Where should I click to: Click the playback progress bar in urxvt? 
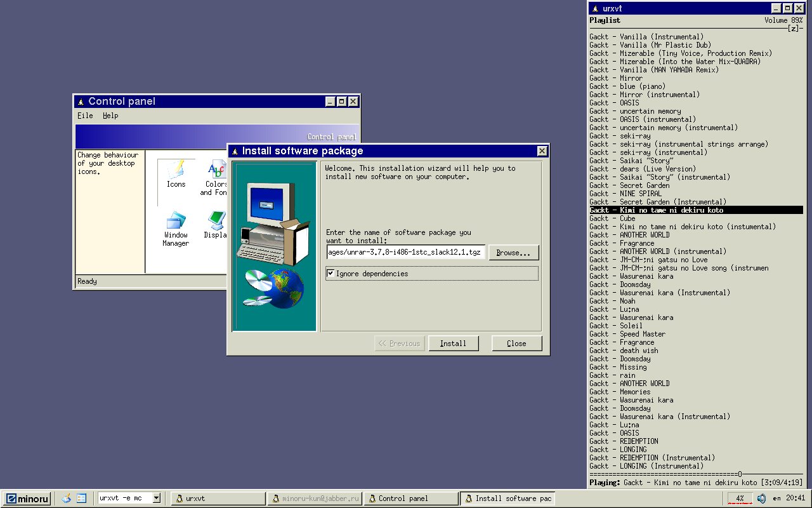click(696, 474)
